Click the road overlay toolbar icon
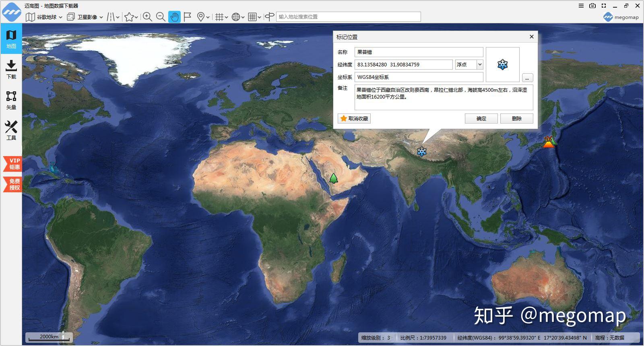644x346 pixels. (110, 17)
